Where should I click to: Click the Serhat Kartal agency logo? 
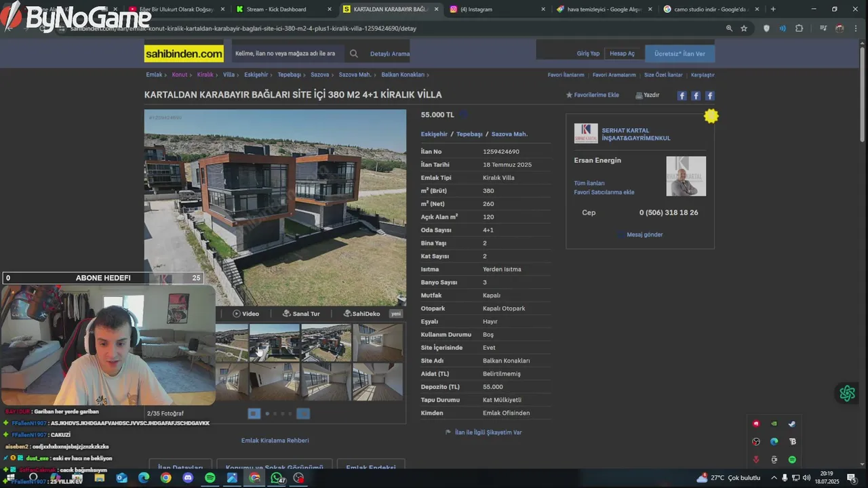(586, 134)
